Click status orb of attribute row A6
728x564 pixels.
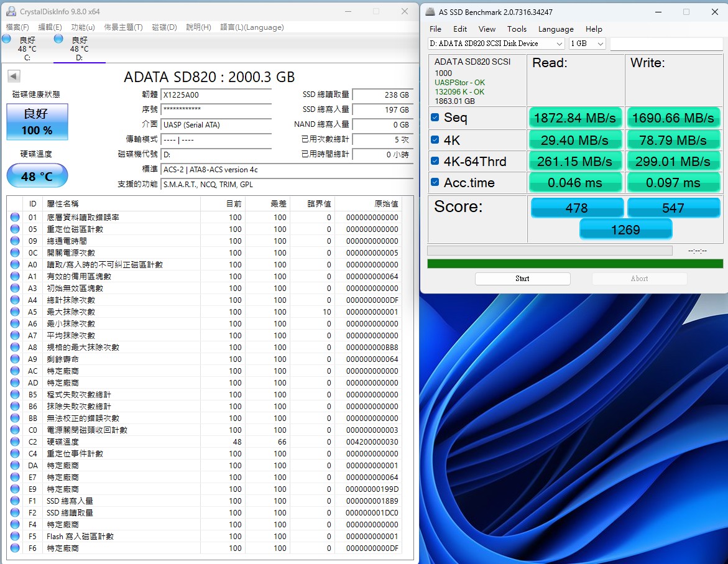pos(15,323)
